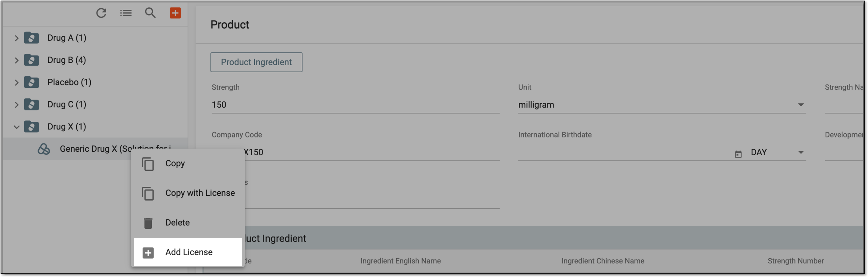
Task: Click the Drug C folder icon
Action: coord(31,104)
